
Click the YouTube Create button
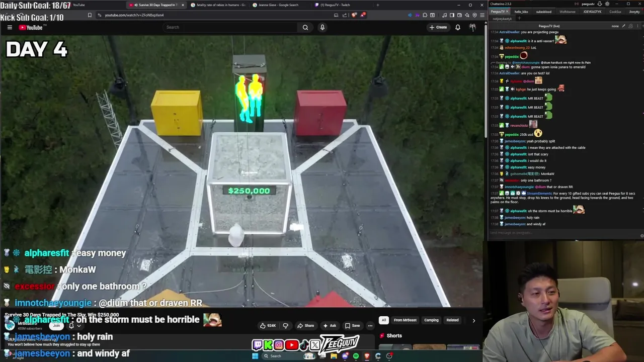point(438,27)
